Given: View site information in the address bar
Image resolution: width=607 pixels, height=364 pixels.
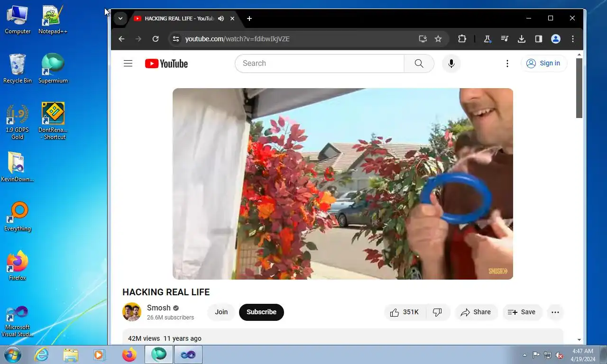Looking at the screenshot, I should click(x=176, y=39).
